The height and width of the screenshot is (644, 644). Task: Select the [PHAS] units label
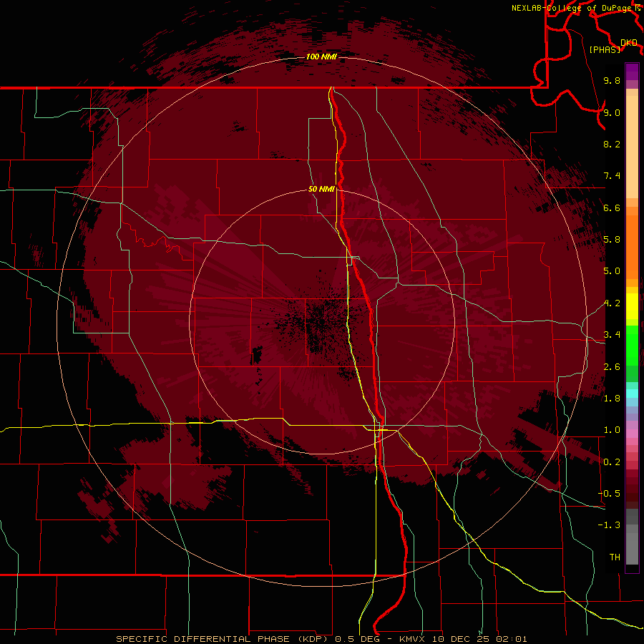pyautogui.click(x=605, y=49)
